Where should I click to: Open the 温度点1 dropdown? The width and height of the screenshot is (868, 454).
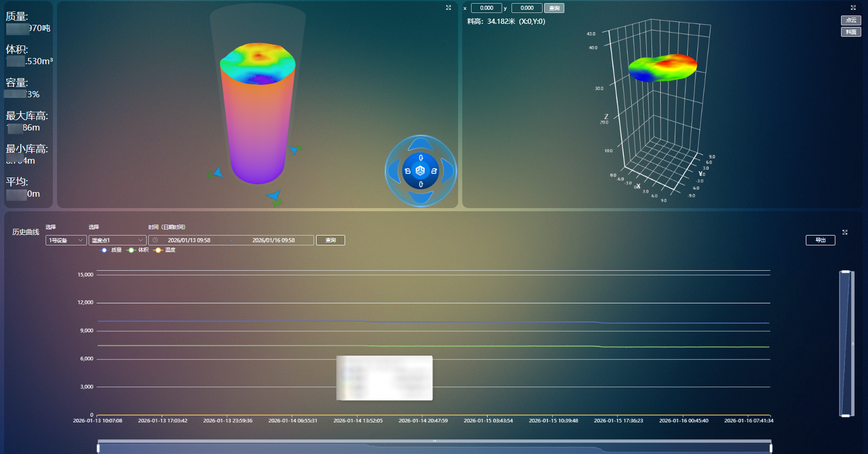click(117, 240)
